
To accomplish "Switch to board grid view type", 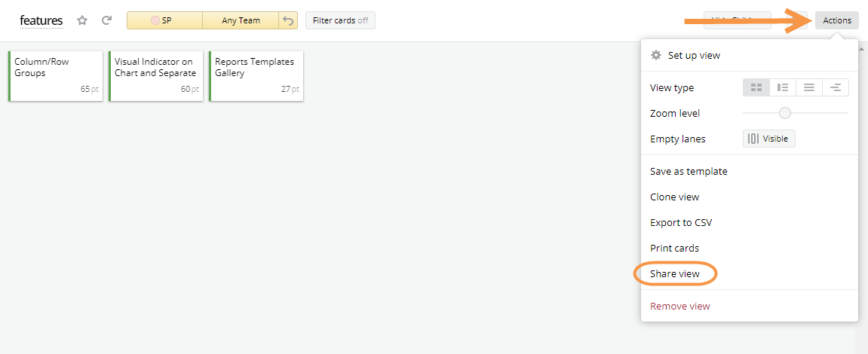I will [x=756, y=88].
